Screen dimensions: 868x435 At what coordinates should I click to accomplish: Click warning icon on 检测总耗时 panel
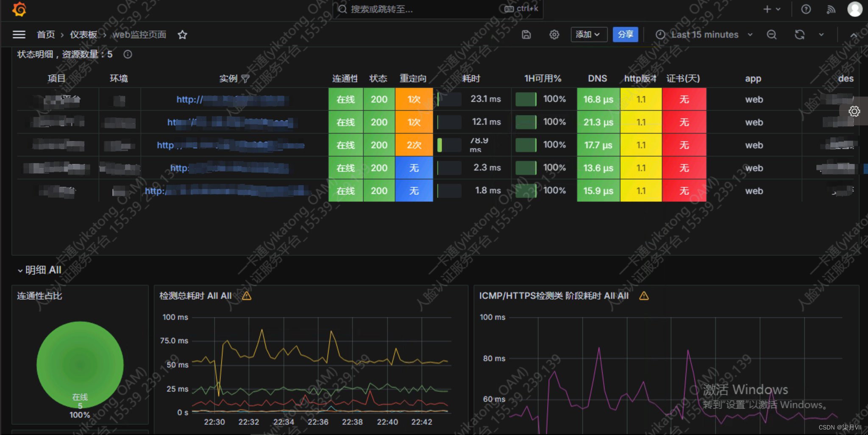click(247, 296)
